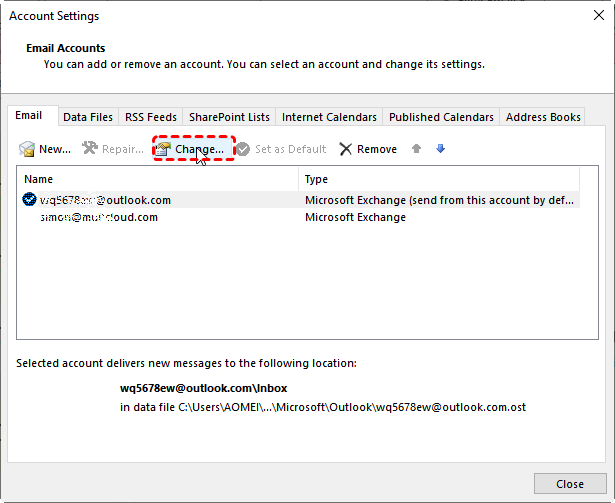This screenshot has width=615, height=503.
Task: Click the Set as Default checkmark icon
Action: point(243,149)
